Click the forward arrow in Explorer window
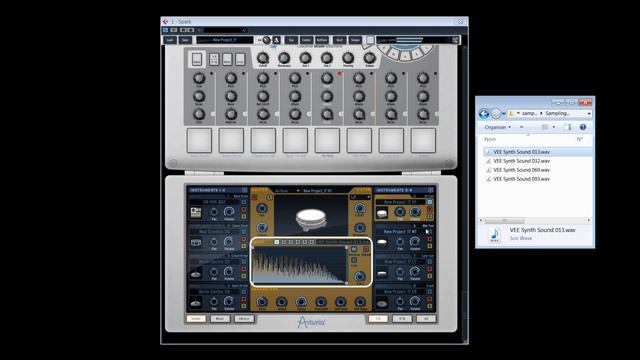This screenshot has width=640, height=360. pyautogui.click(x=496, y=113)
